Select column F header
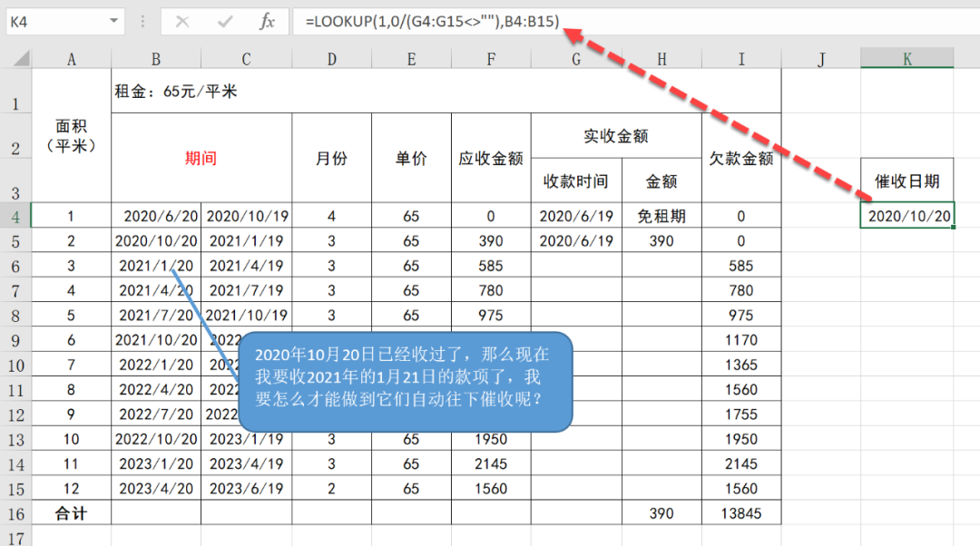Viewport: 980px width, 546px height. [x=491, y=59]
